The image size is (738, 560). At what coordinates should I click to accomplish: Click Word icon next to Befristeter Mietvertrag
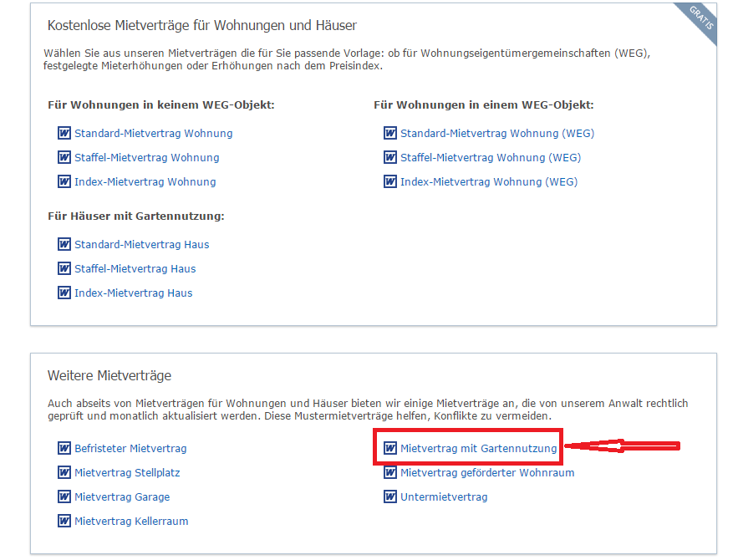pos(64,449)
